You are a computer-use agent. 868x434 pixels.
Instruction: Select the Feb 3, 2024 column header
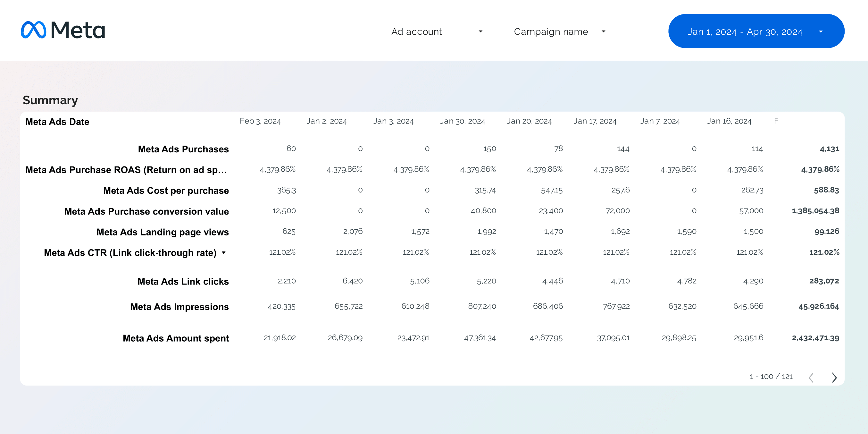click(x=260, y=121)
